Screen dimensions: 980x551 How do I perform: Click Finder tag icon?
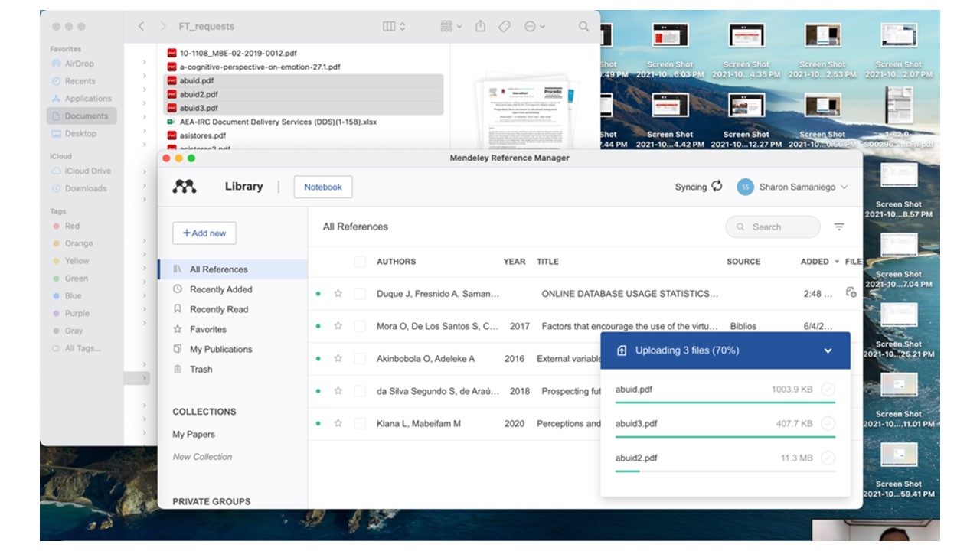504,26
